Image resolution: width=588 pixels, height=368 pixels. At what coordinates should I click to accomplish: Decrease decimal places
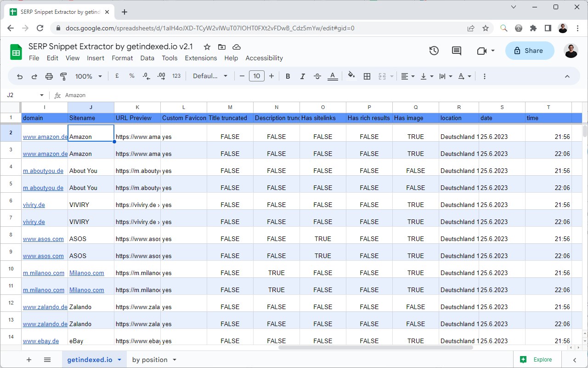(x=147, y=76)
